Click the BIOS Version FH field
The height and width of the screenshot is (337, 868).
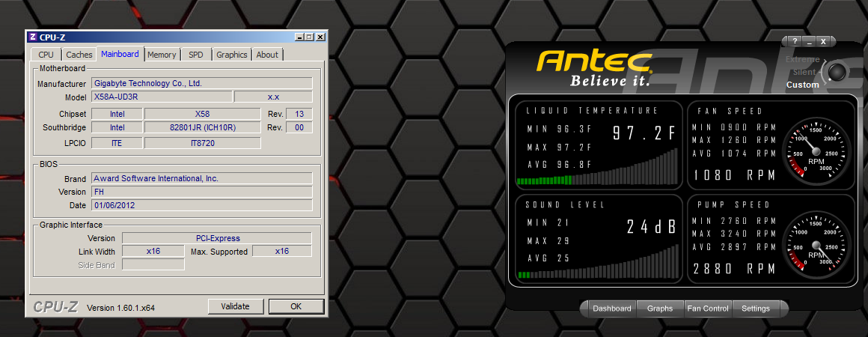pyautogui.click(x=202, y=192)
